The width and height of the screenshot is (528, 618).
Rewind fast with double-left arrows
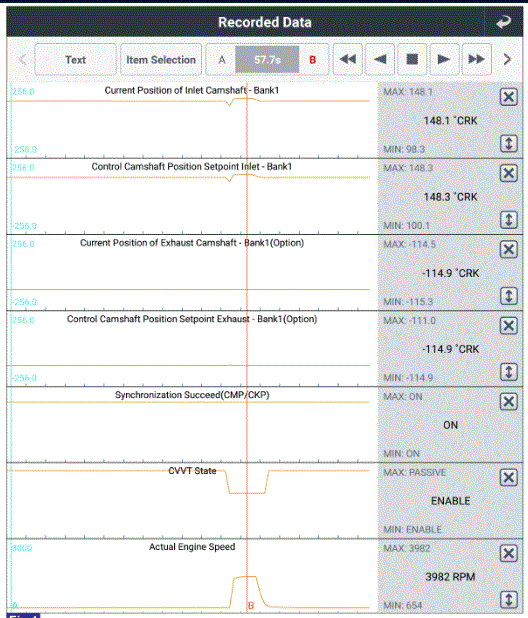(x=348, y=60)
